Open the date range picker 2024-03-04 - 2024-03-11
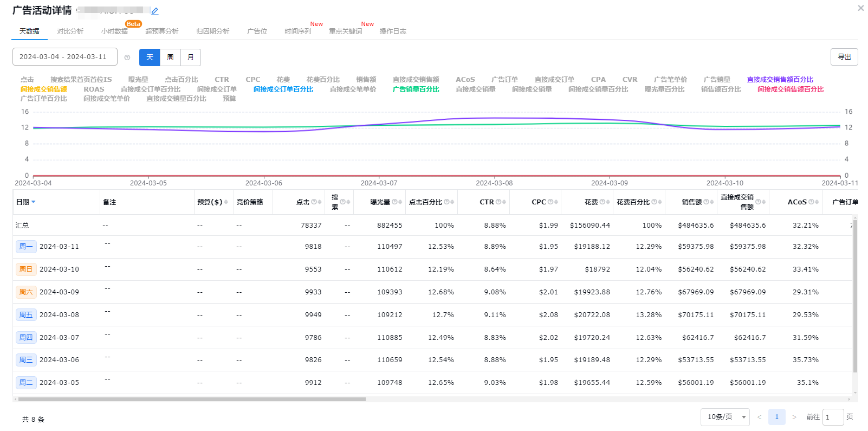 65,57
